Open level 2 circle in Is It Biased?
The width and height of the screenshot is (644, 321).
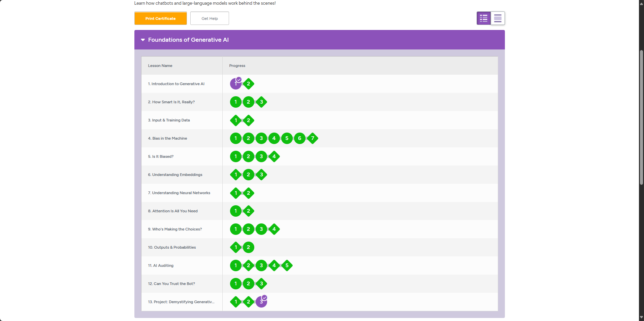(x=249, y=156)
